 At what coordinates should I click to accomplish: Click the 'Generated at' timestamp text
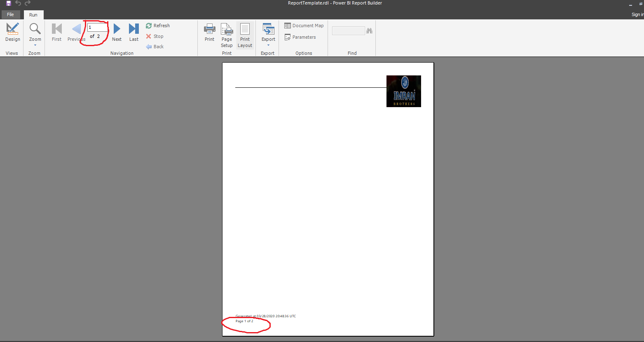(x=266, y=316)
